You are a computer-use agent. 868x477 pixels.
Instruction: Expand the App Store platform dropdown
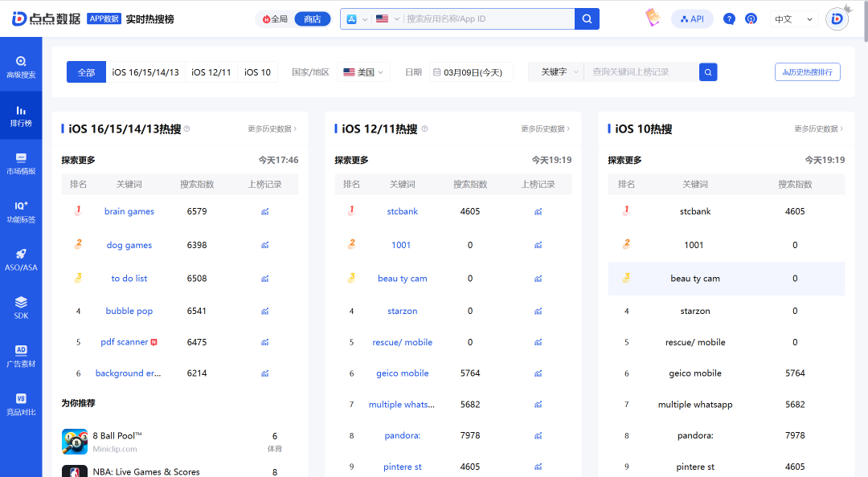357,18
